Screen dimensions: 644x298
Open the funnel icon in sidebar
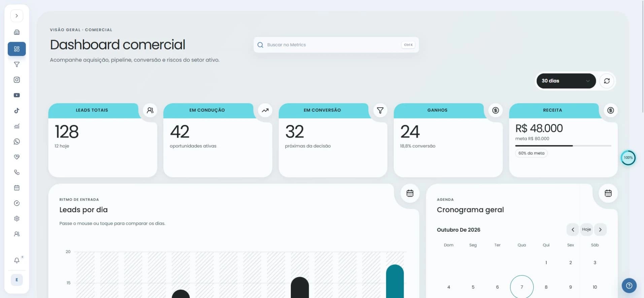[x=17, y=64]
